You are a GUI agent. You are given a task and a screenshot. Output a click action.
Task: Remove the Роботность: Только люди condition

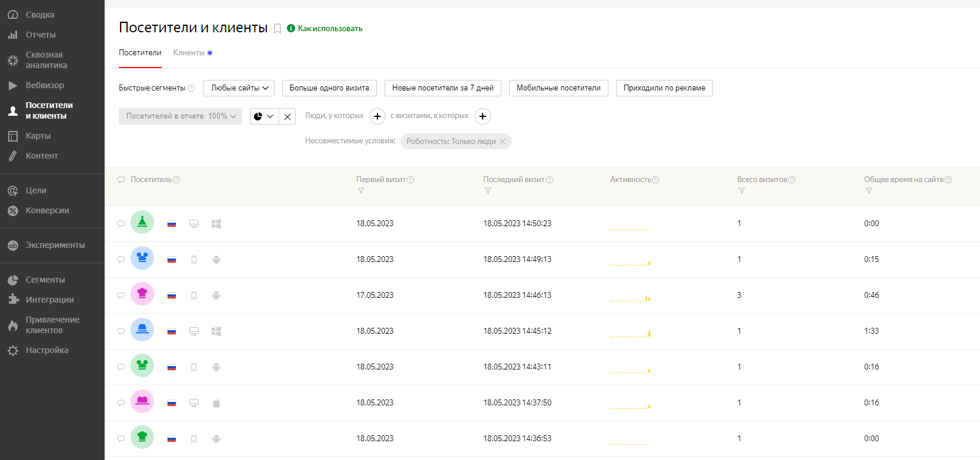503,142
